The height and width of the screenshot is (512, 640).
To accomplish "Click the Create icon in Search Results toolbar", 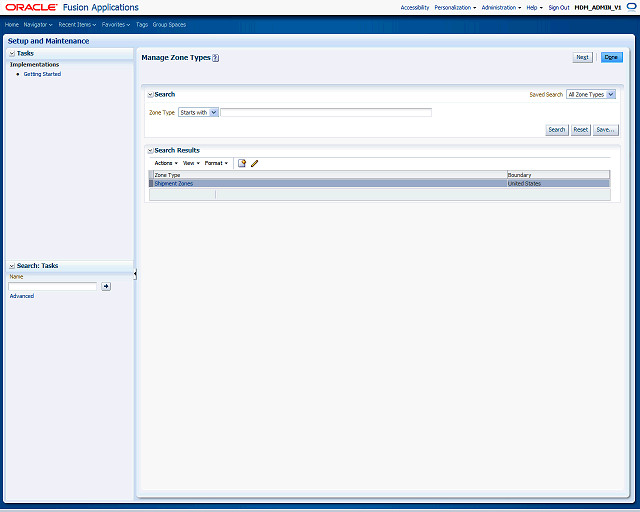I will tap(242, 163).
